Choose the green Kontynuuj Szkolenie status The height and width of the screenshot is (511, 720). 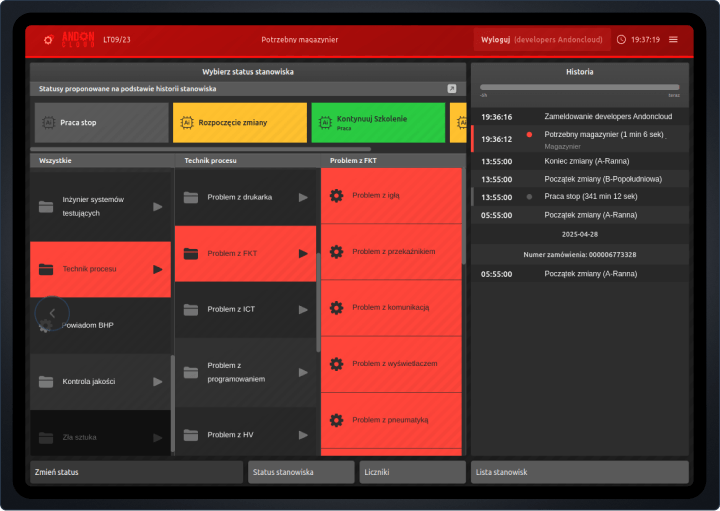click(377, 122)
